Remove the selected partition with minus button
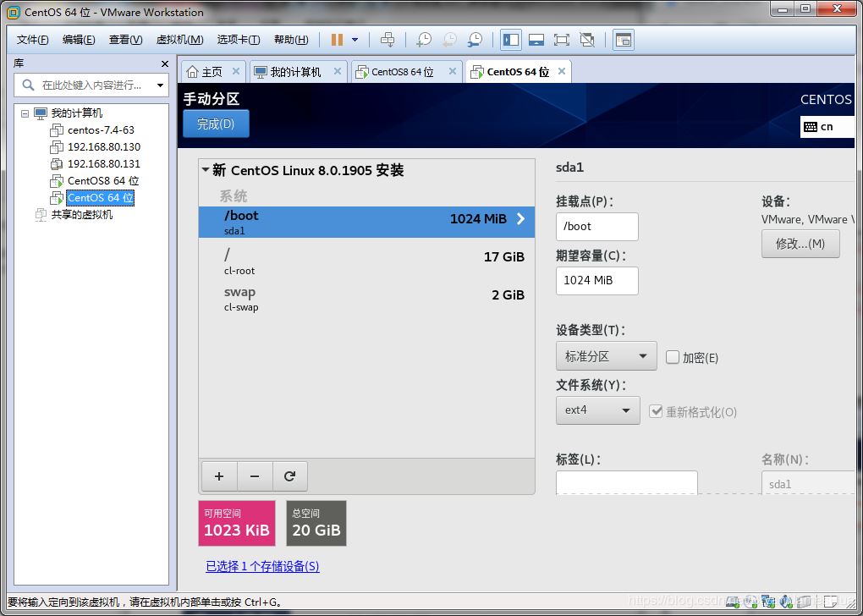 255,476
